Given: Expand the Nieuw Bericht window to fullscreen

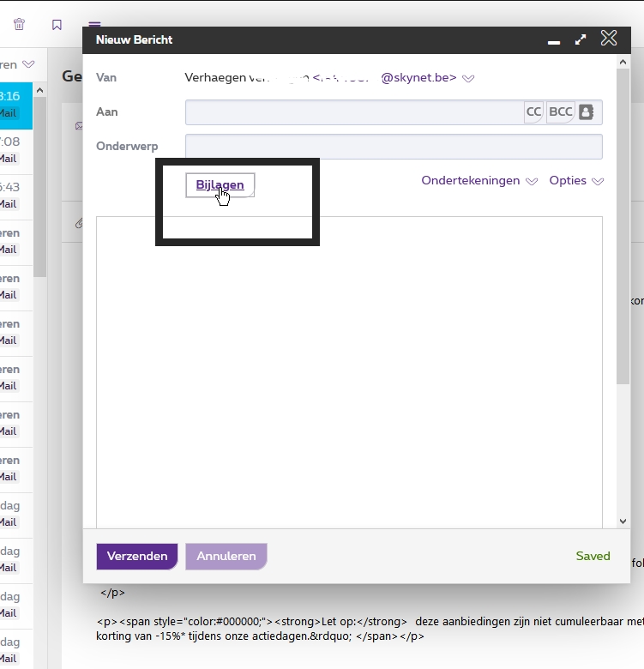Looking at the screenshot, I should pos(581,39).
